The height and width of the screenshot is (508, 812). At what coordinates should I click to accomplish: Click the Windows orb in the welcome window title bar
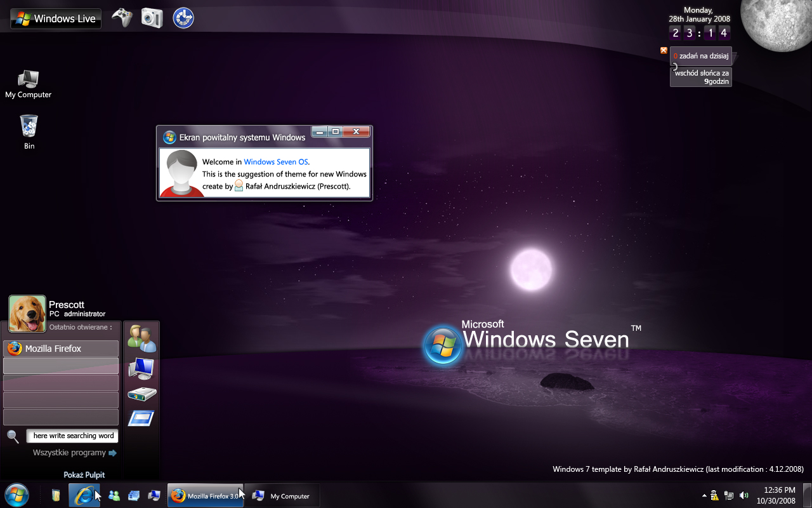[x=169, y=137]
